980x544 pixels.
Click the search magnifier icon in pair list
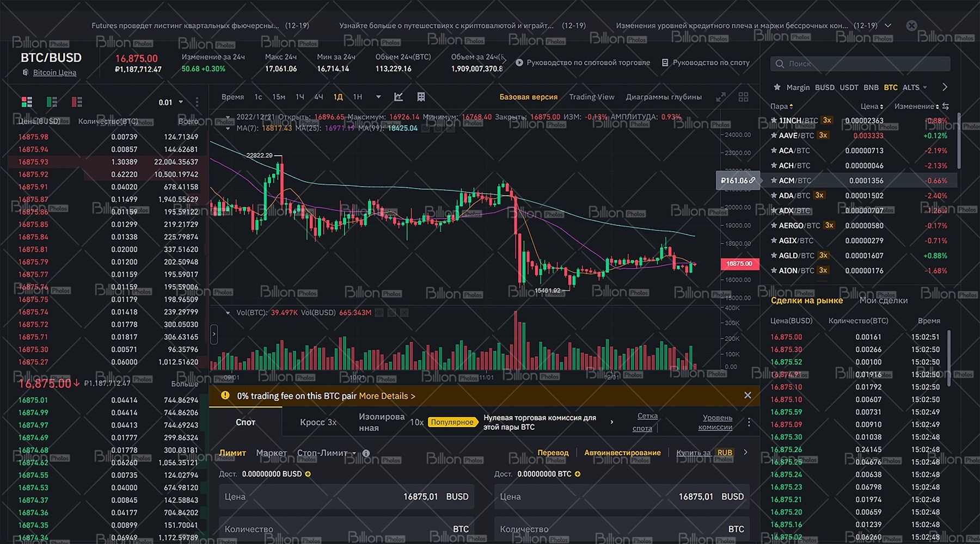780,64
